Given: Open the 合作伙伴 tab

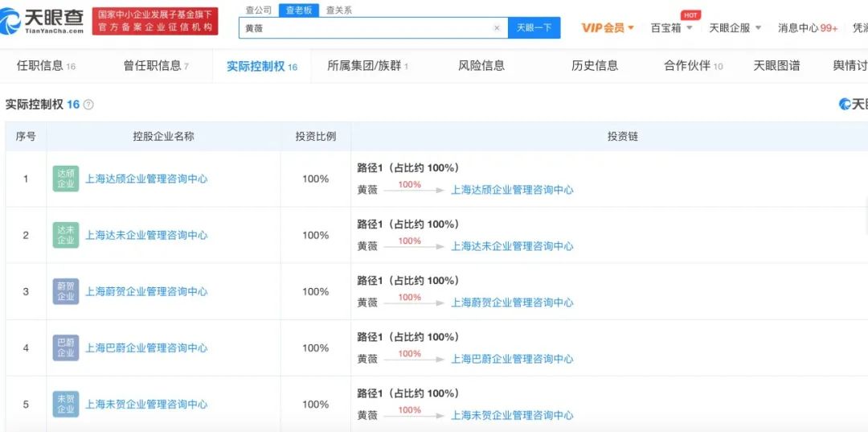Looking at the screenshot, I should [693, 66].
